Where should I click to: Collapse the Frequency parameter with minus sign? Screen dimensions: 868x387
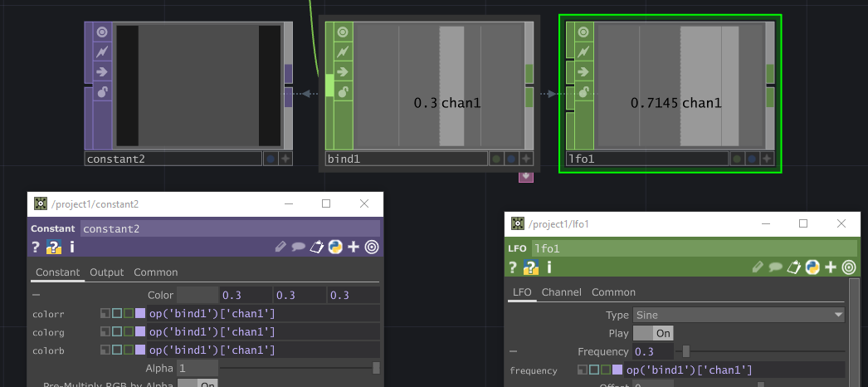tap(513, 351)
